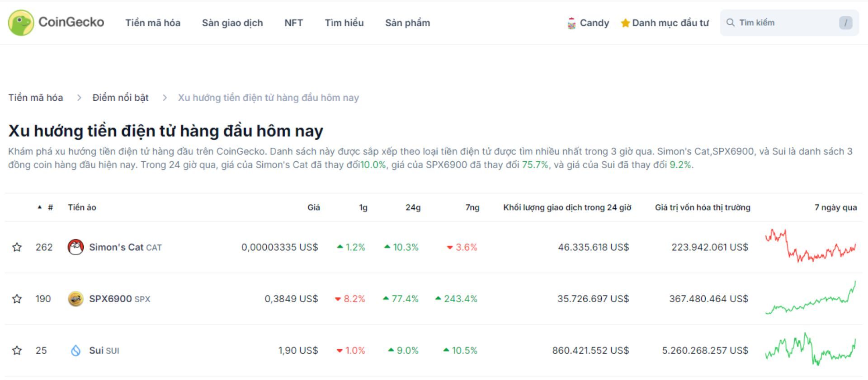Click price 0,3849 US$

click(x=291, y=299)
